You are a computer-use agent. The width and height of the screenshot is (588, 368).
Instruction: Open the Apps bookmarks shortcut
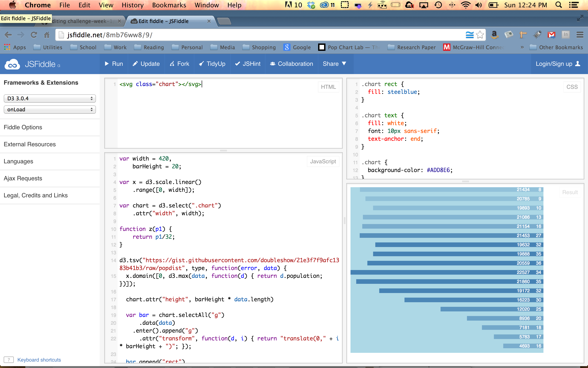point(15,47)
